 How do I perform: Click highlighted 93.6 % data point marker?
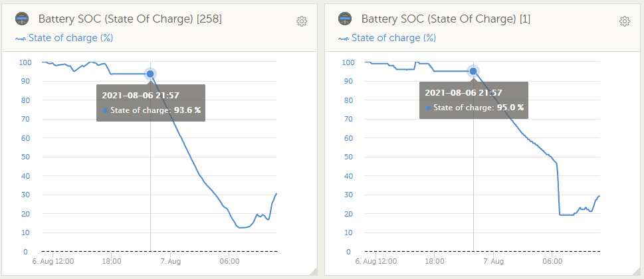150,74
